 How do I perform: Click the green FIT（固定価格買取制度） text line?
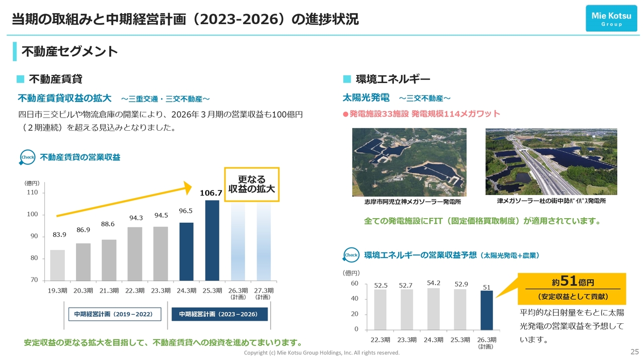point(481,221)
